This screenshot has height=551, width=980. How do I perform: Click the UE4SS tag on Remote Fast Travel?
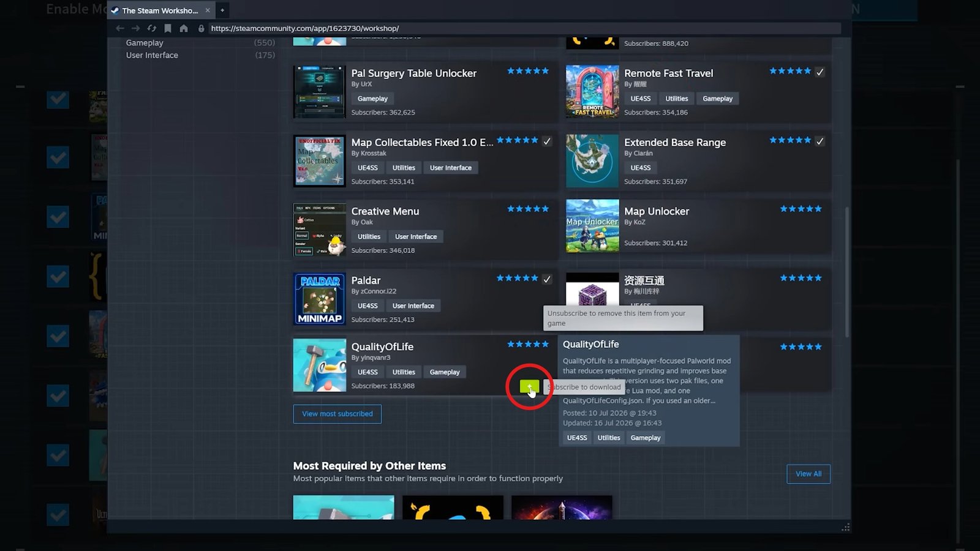[641, 99]
